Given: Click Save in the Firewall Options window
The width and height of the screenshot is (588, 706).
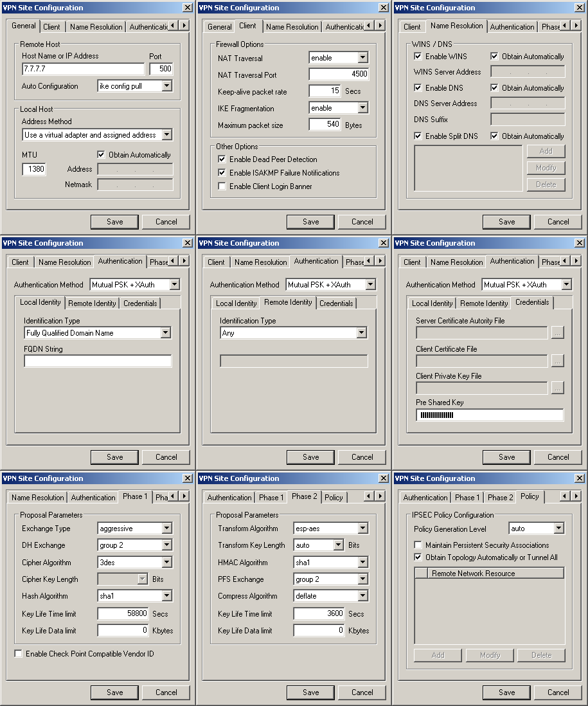Looking at the screenshot, I should 310,222.
